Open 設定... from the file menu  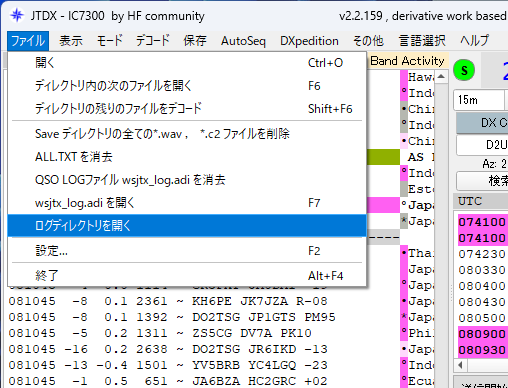[187, 251]
